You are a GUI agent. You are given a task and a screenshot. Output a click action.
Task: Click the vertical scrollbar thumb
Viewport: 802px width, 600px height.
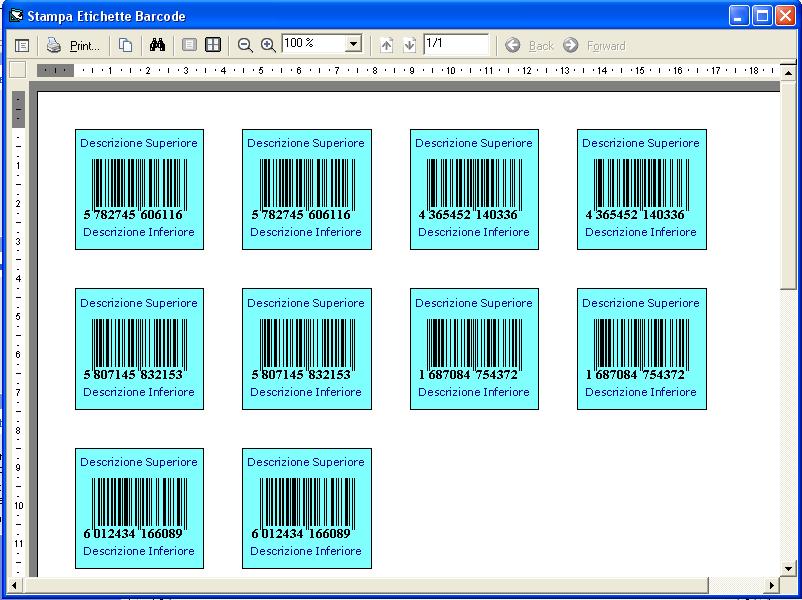tap(788, 185)
